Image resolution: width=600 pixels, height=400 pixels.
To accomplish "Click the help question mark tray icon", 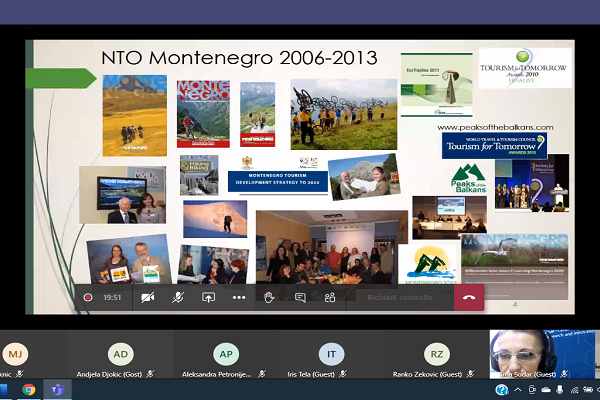I will (x=502, y=390).
